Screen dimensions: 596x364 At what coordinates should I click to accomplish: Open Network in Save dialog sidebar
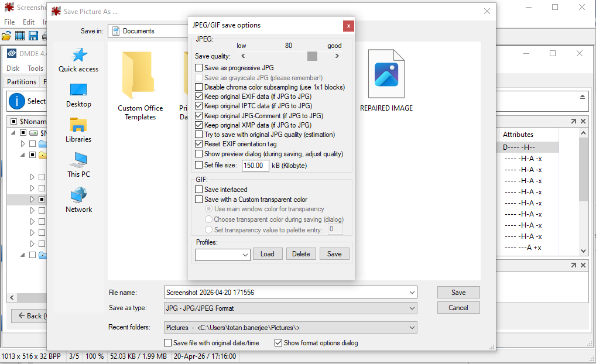click(78, 200)
